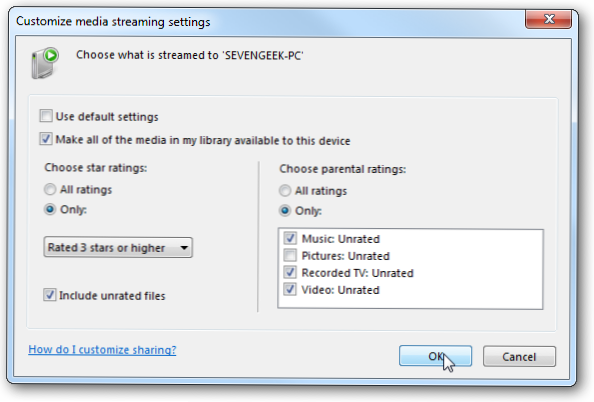
Task: Open the How do I customize sharing link
Action: click(x=102, y=350)
